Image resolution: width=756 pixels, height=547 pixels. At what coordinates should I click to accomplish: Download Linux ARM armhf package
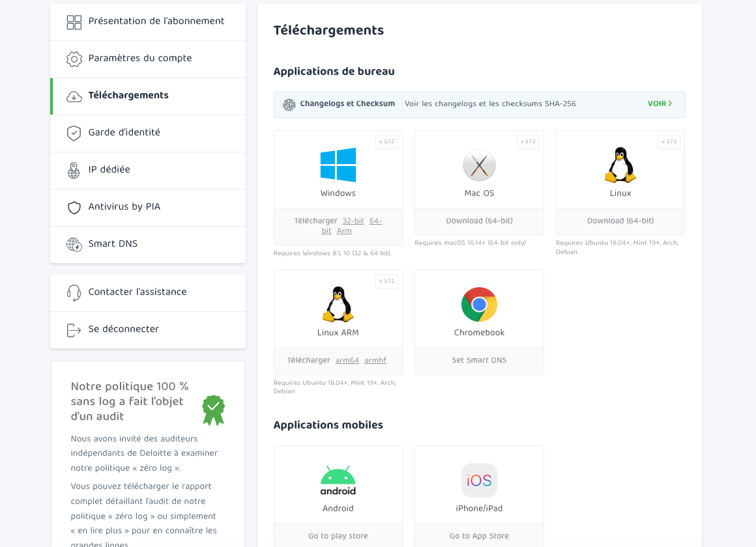(x=375, y=360)
